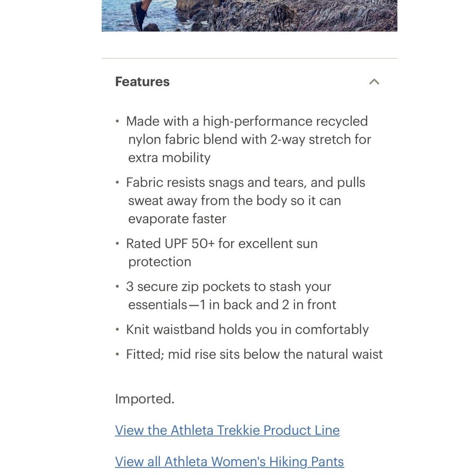Open the Athleta Women's Hiking Pants link
Image resolution: width=476 pixels, height=476 pixels.
click(229, 462)
